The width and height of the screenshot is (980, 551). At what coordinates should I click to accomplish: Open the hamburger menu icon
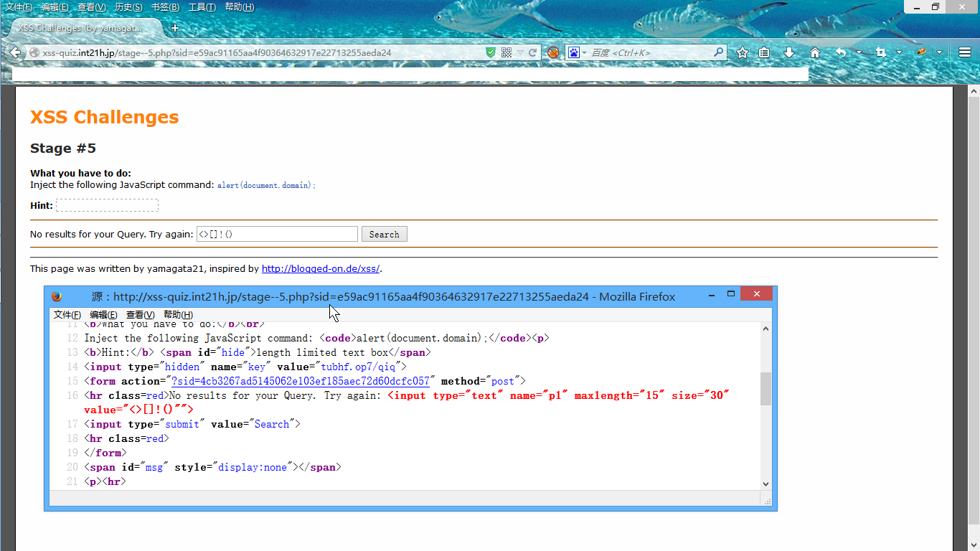[x=965, y=52]
